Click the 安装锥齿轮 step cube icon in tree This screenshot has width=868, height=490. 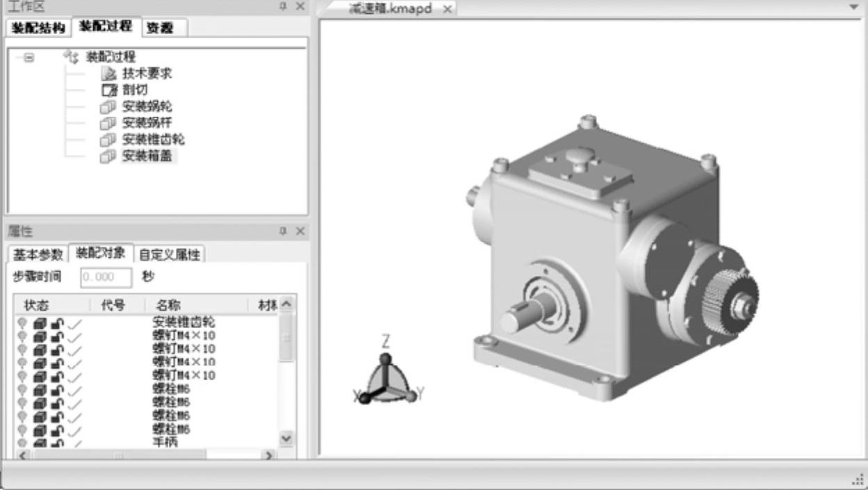tap(107, 140)
